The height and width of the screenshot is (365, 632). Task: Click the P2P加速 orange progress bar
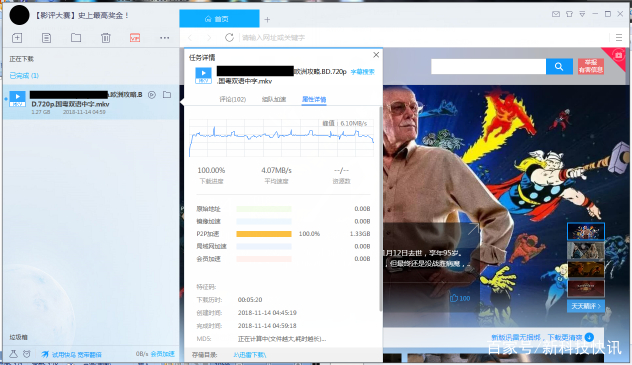[x=264, y=234]
